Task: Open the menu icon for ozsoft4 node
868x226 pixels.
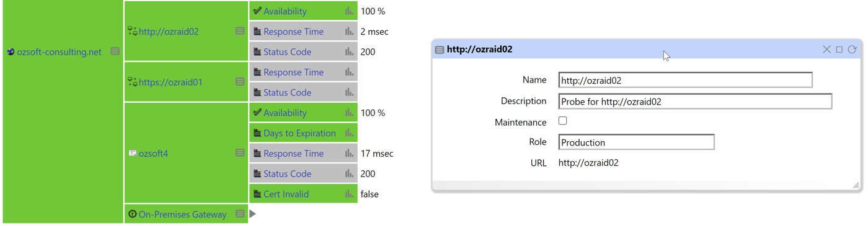Action: coord(240,153)
